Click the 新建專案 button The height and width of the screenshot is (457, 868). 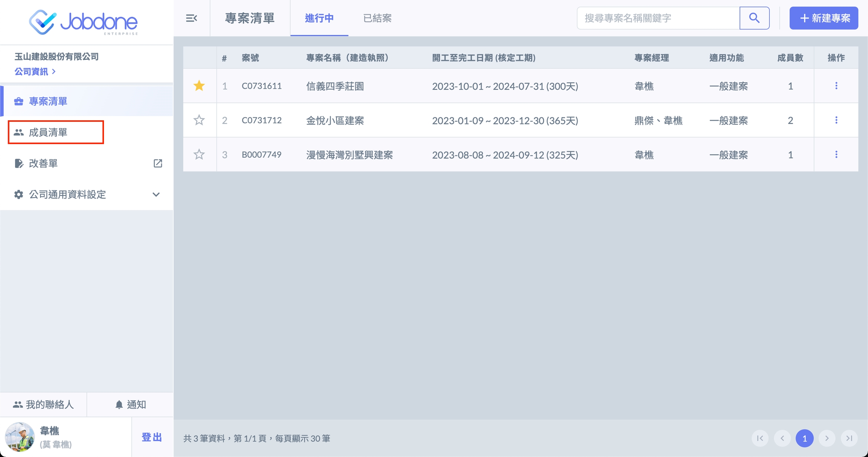(824, 18)
